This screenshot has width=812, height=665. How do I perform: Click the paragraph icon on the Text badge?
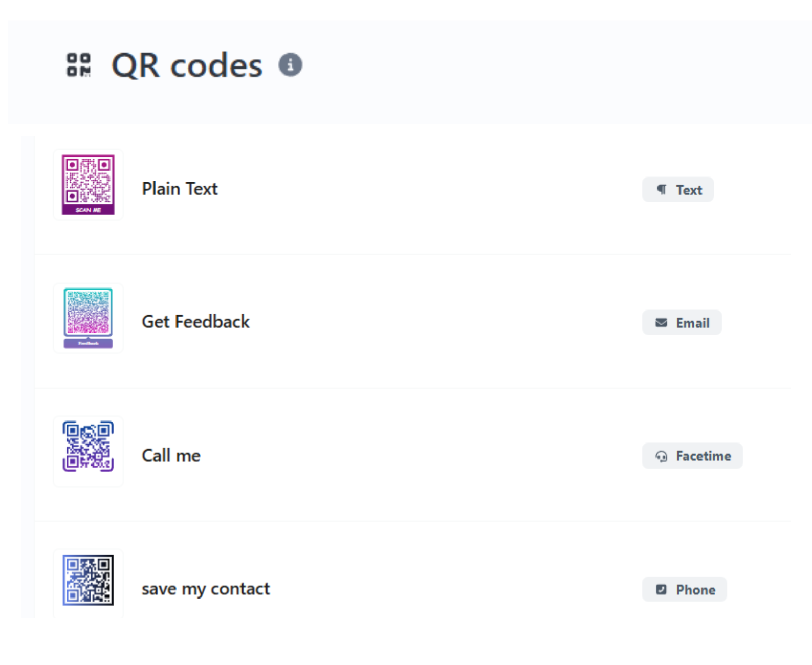tap(661, 189)
